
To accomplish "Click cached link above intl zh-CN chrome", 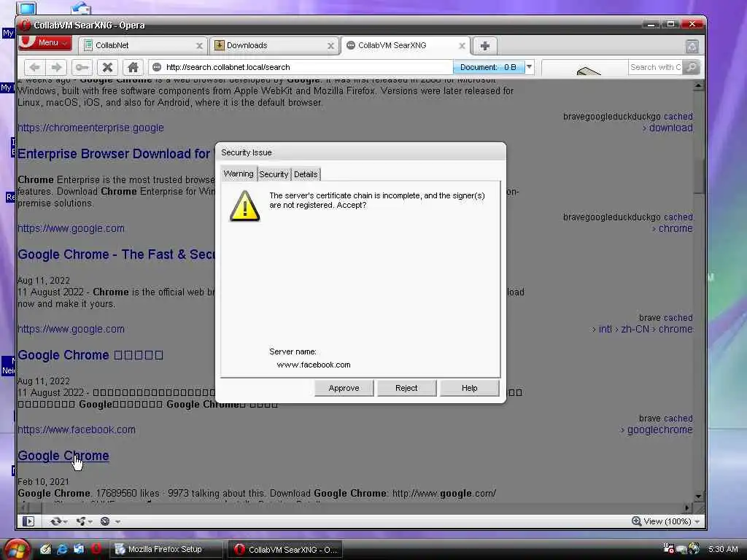I will (678, 318).
